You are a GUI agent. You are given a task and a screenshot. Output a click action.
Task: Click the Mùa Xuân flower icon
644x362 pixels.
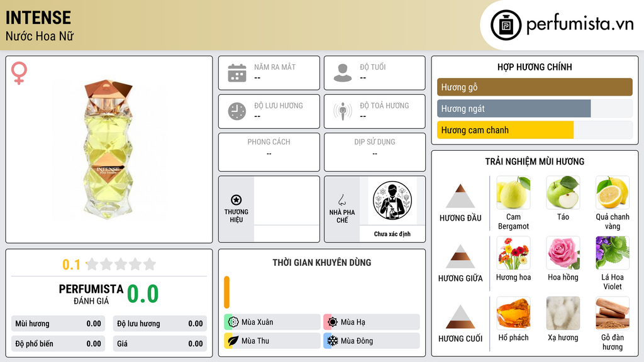click(233, 322)
